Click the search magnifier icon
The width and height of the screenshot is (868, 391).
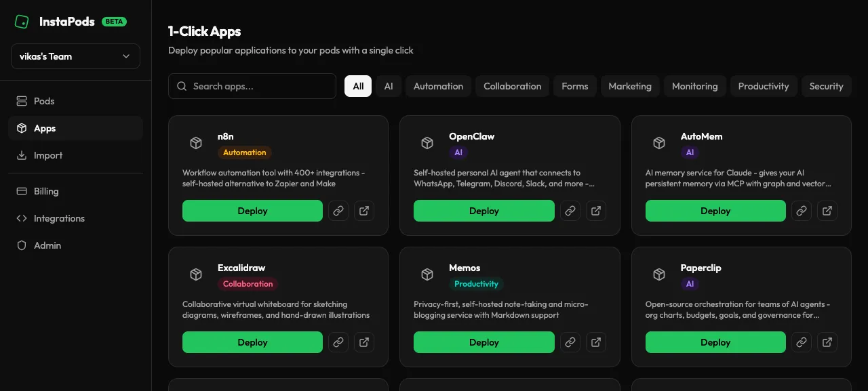coord(182,86)
